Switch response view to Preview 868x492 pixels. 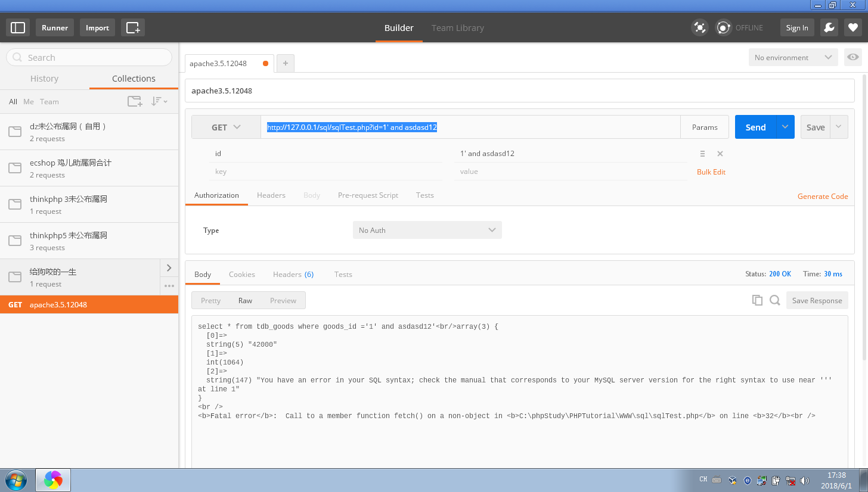coord(283,300)
